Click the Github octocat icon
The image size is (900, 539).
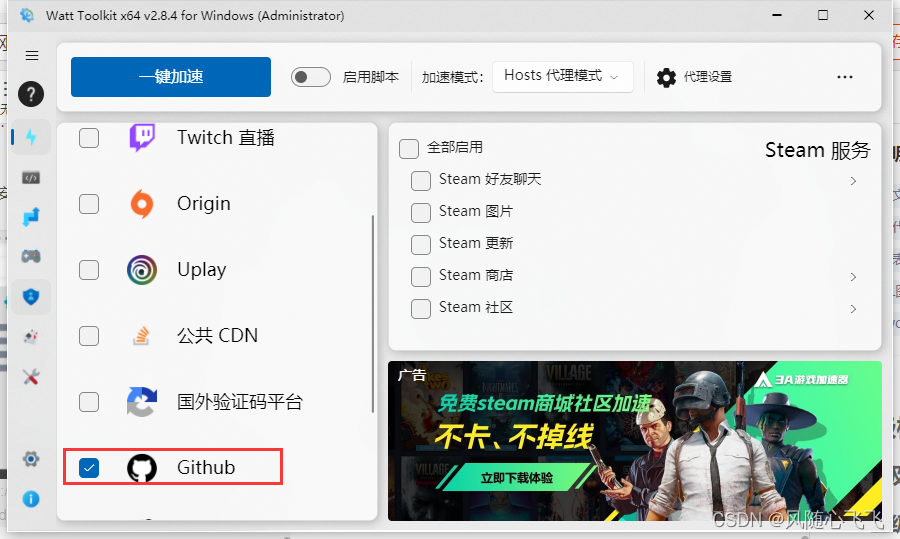[142, 468]
